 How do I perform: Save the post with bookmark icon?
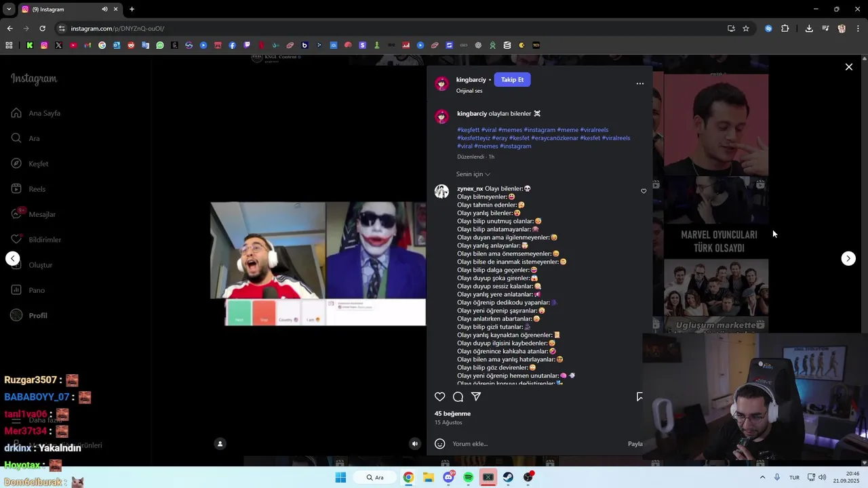(639, 397)
